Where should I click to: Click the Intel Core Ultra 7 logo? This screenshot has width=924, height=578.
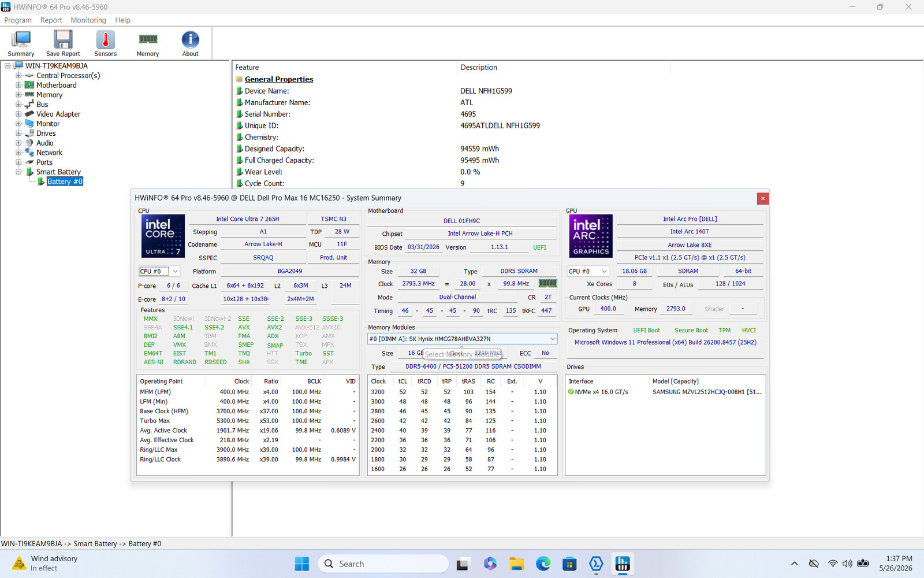tap(163, 236)
